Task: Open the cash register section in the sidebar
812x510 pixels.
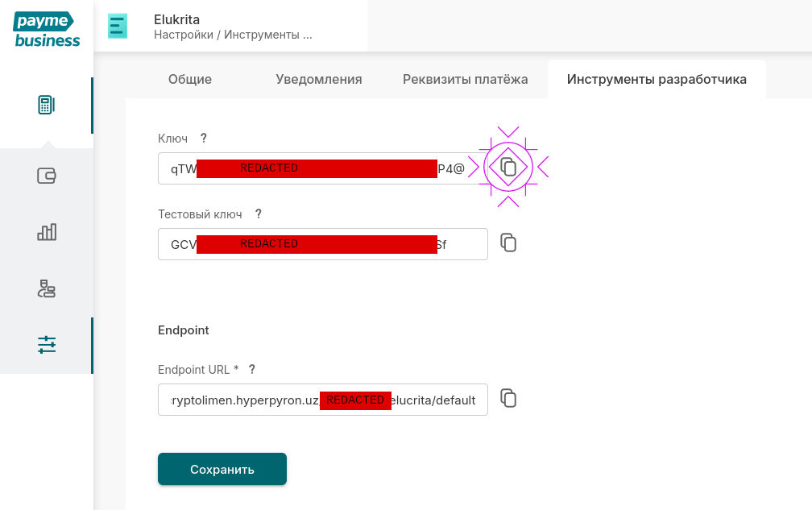Action: [46, 104]
